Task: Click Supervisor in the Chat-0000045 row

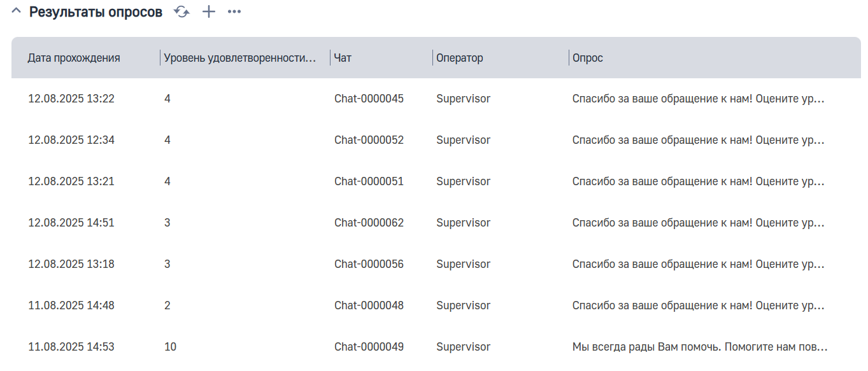Action: click(463, 99)
